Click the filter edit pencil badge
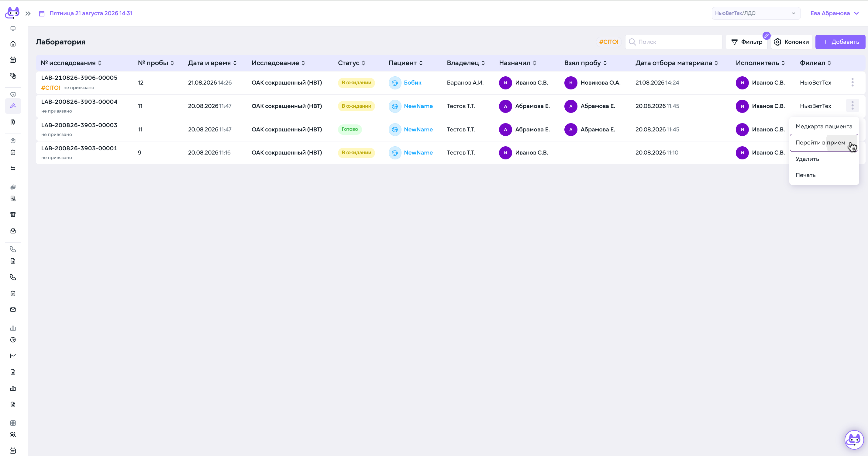The height and width of the screenshot is (456, 868). tap(766, 36)
